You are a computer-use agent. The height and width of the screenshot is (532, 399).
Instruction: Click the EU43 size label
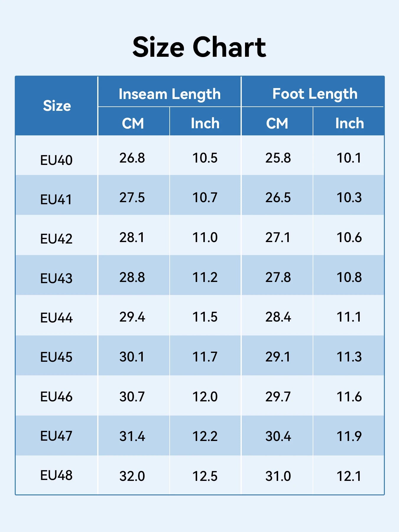click(56, 278)
